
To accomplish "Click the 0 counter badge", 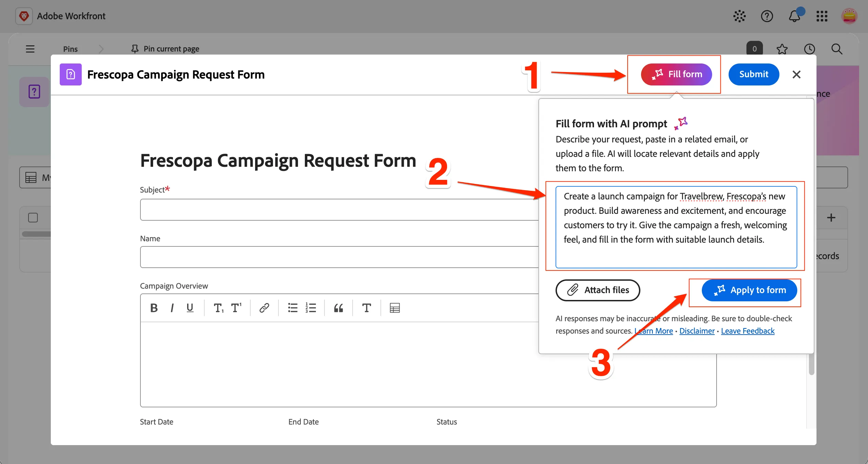I will [x=754, y=48].
